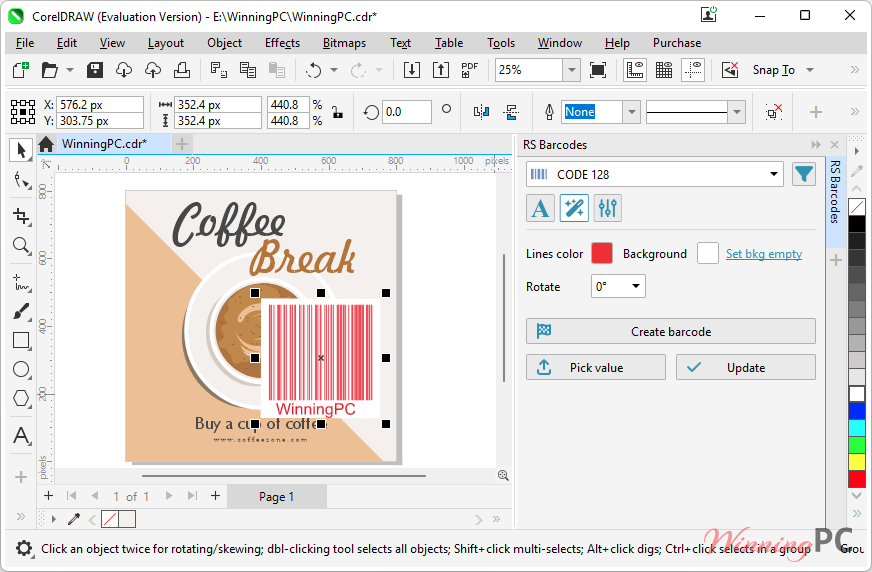The width and height of the screenshot is (872, 572).
Task: Switch to the Page 1 tab
Action: click(276, 497)
